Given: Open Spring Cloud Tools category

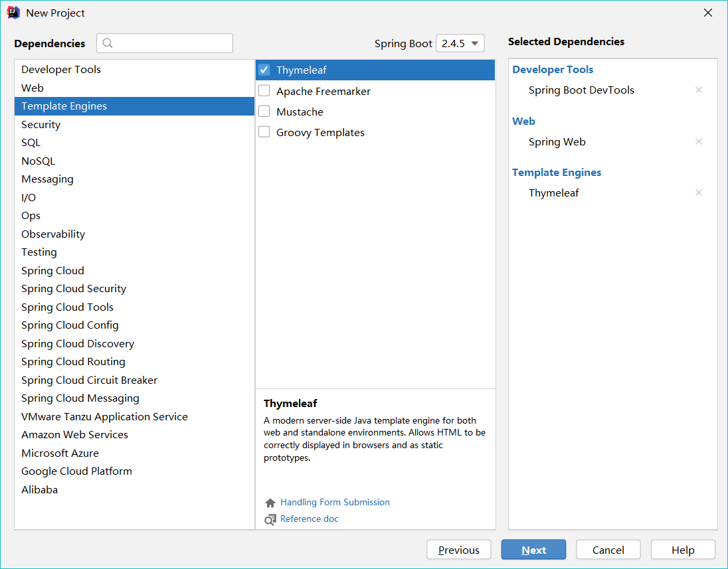Looking at the screenshot, I should click(x=135, y=307).
